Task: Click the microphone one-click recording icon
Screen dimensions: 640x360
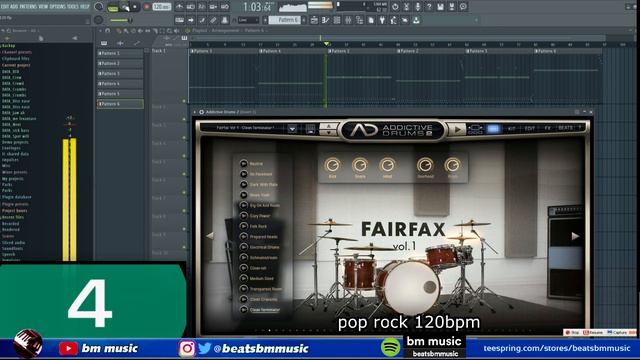Action: [418, 7]
